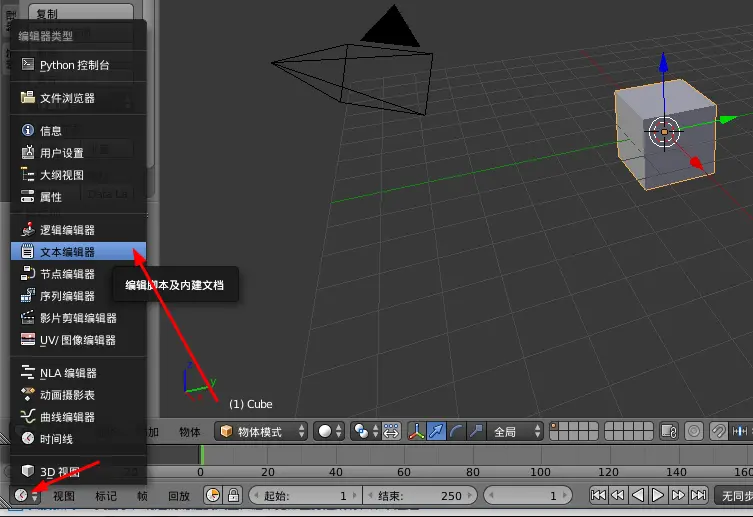Screen dimensions: 753x517
Task: Click the graph editor curve icon
Action: point(28,416)
